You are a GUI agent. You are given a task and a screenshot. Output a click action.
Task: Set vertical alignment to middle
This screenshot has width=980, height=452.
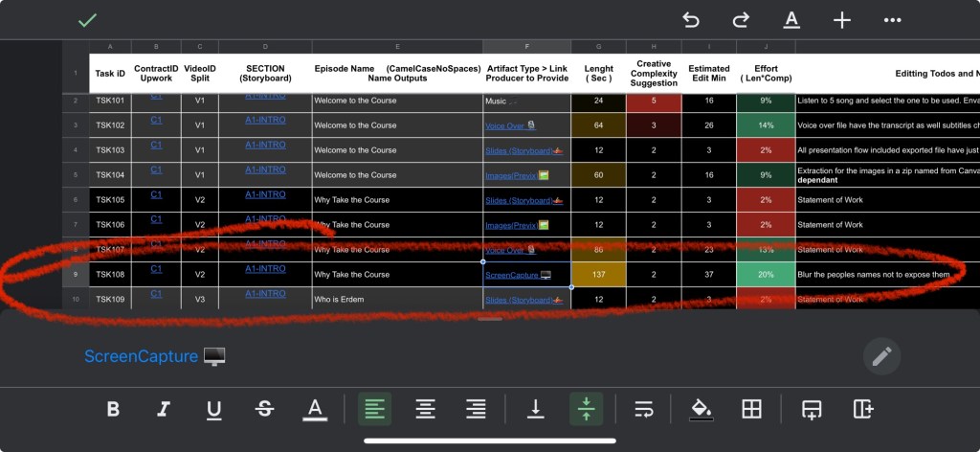[587, 409]
